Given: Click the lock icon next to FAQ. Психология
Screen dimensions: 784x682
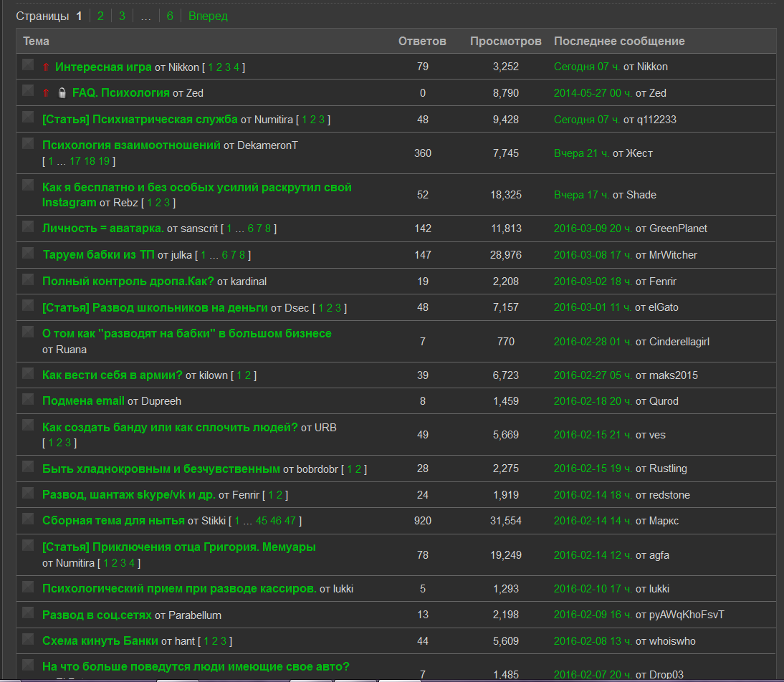Looking at the screenshot, I should tap(62, 93).
